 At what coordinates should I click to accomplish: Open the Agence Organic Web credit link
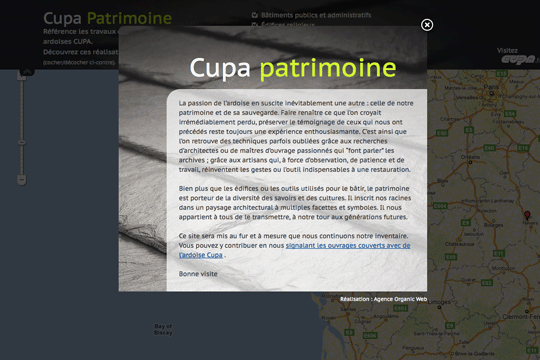click(x=383, y=299)
